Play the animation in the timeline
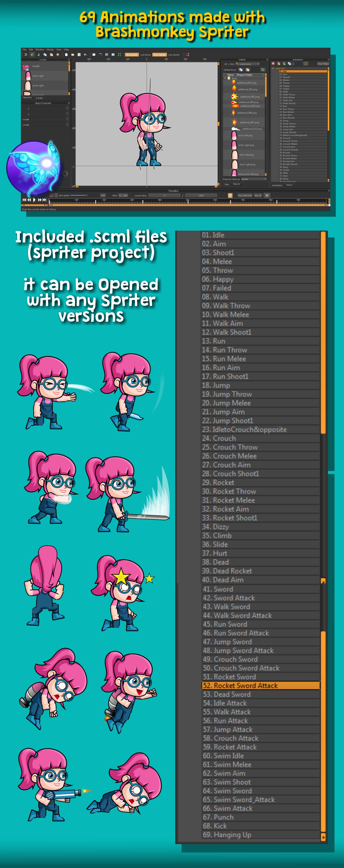The image size is (344, 868). pos(34,200)
